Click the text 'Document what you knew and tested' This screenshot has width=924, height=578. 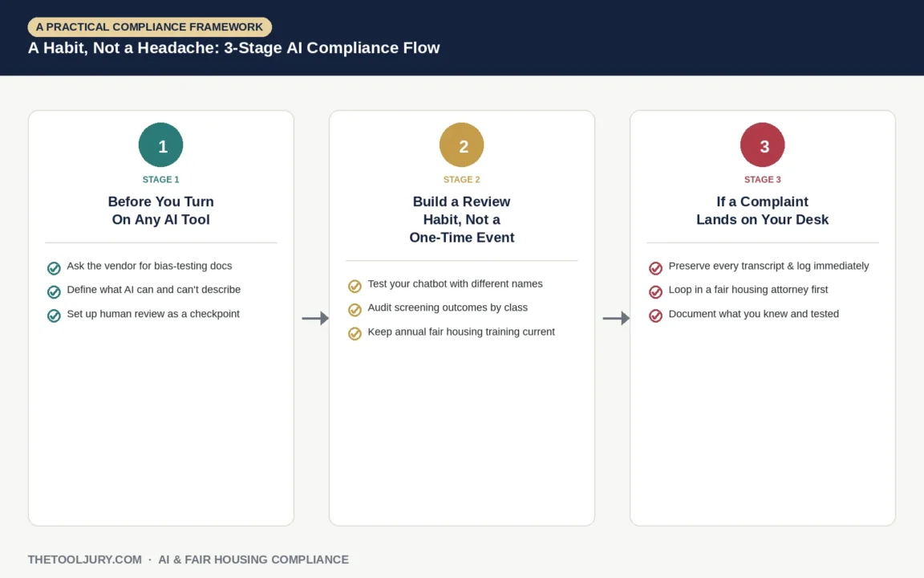click(x=754, y=314)
